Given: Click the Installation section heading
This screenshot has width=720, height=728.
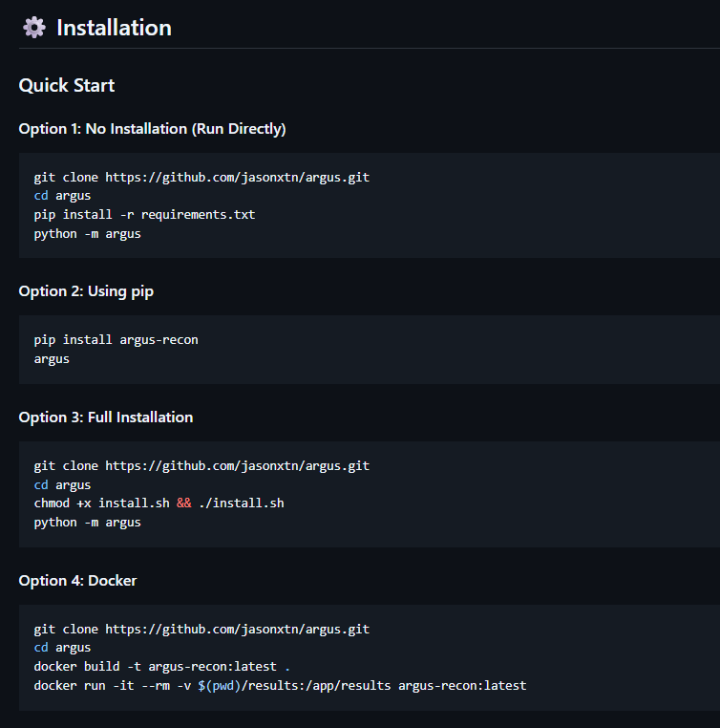Looking at the screenshot, I should point(114,28).
